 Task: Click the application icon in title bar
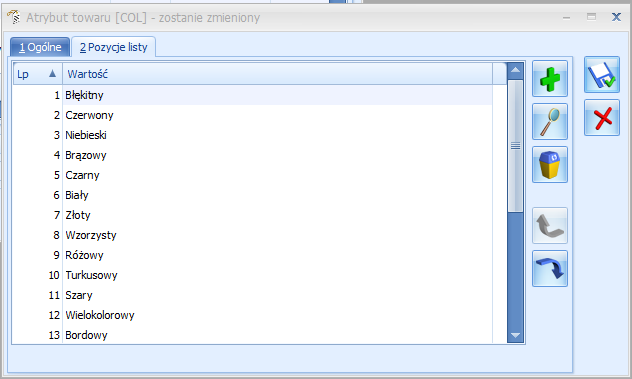click(x=14, y=17)
